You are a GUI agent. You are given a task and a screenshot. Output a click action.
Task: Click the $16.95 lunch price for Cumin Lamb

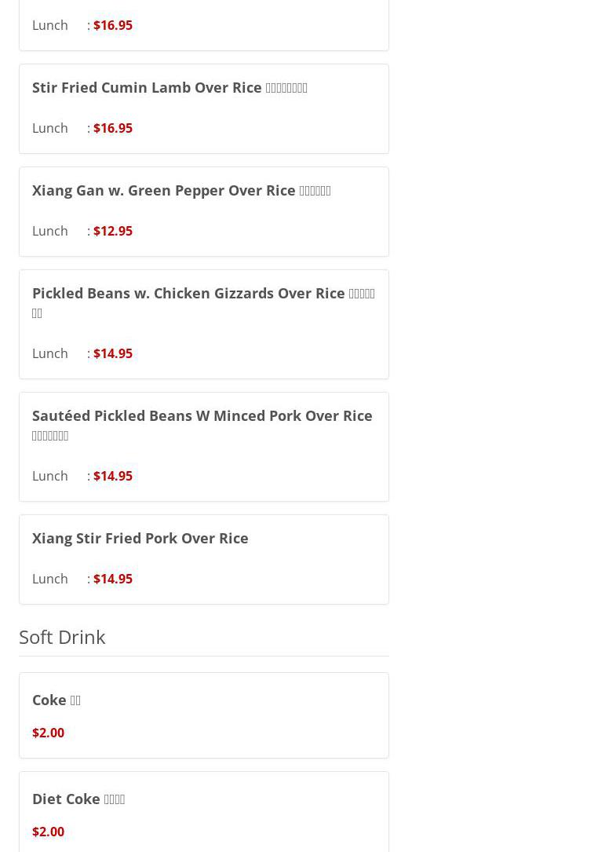[x=113, y=128]
